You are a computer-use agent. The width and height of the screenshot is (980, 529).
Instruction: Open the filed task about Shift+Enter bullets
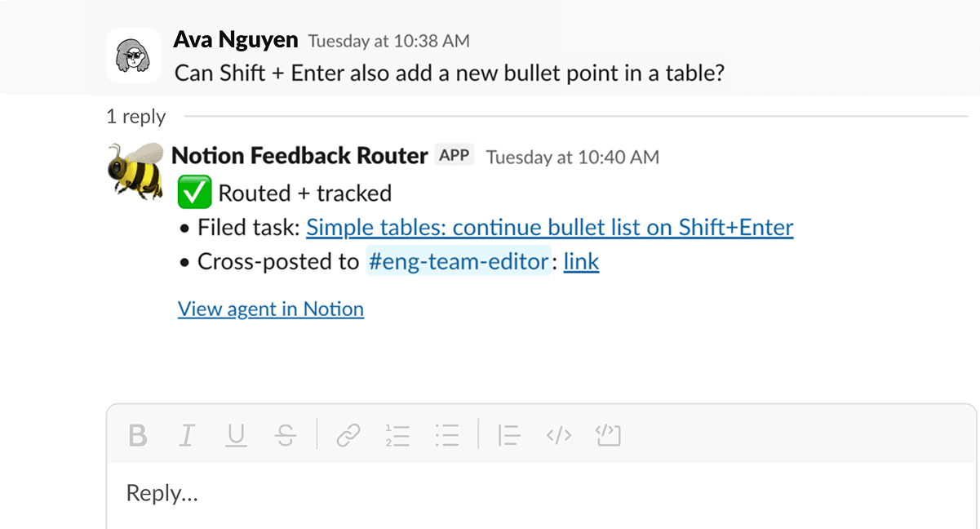coord(549,227)
